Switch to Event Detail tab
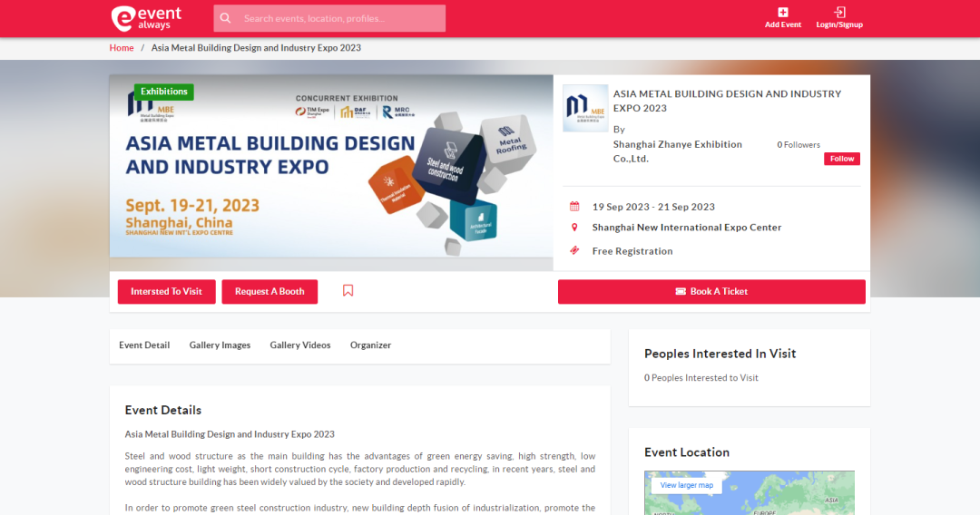 point(144,345)
